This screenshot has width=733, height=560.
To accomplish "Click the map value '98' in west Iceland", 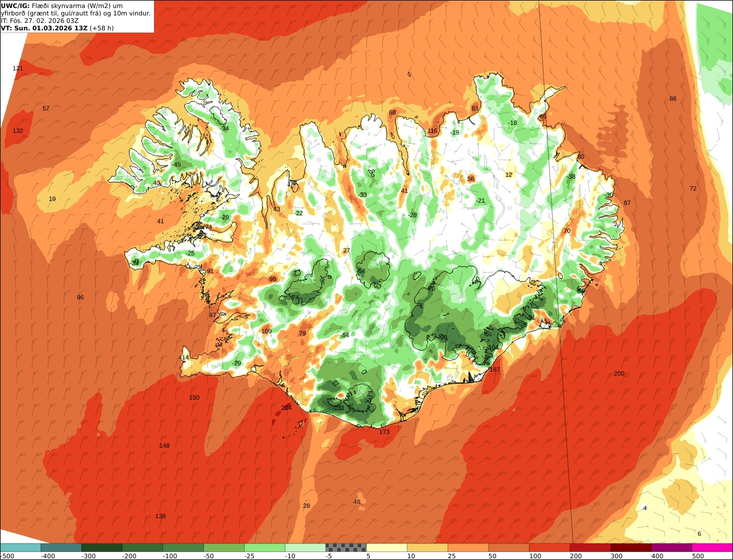I will pyautogui.click(x=273, y=279).
